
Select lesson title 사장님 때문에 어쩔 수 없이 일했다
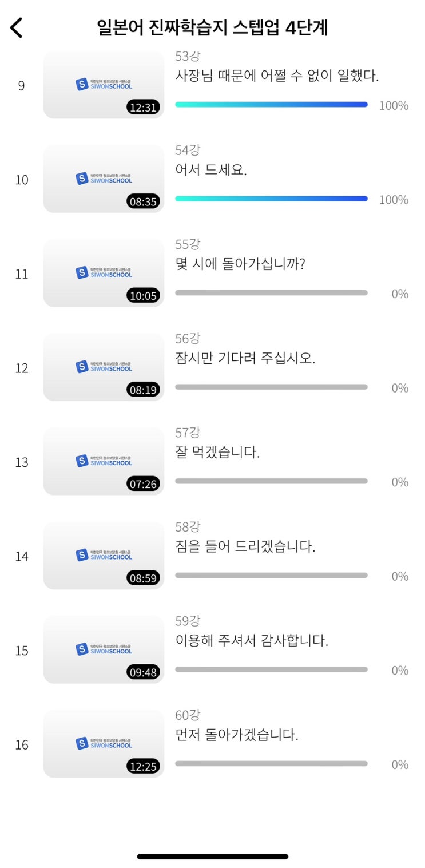coord(277,76)
